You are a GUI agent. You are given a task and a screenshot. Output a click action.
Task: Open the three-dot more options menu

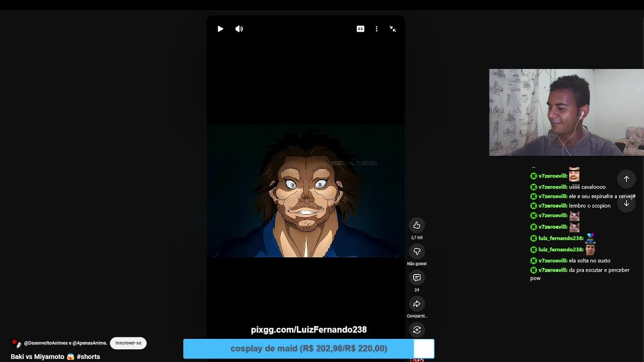(x=376, y=29)
